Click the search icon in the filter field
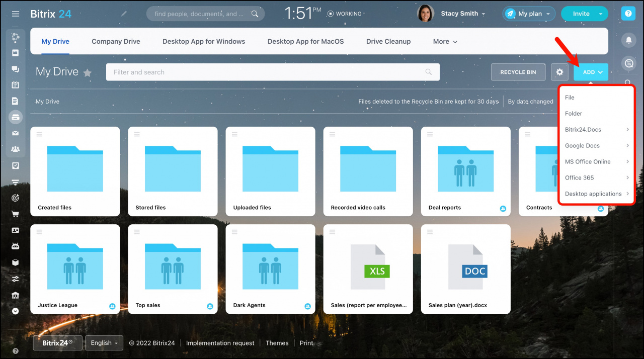The width and height of the screenshot is (644, 359). pyautogui.click(x=429, y=72)
